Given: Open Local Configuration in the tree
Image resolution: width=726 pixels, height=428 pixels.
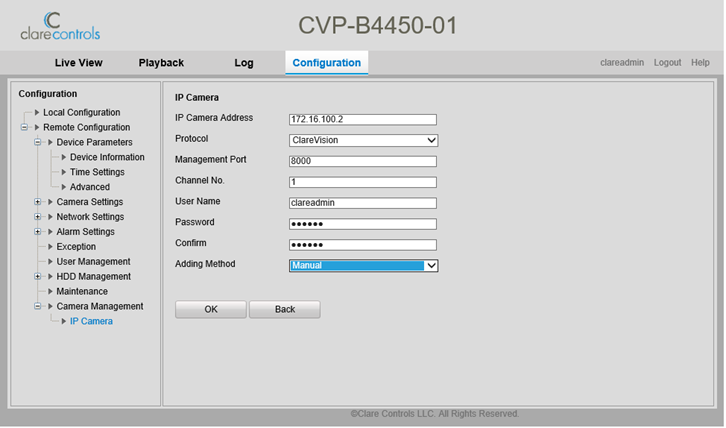Looking at the screenshot, I should coord(81,113).
